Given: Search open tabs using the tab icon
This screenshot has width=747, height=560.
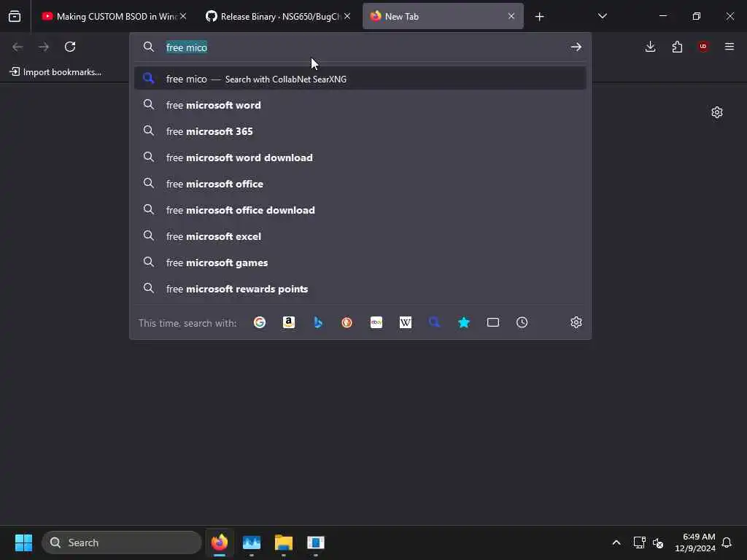Looking at the screenshot, I should [493, 322].
